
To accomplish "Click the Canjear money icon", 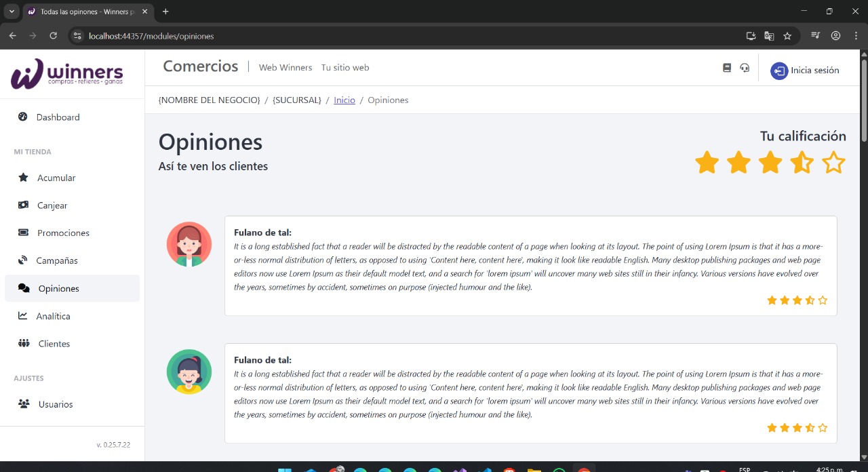I will [x=23, y=205].
